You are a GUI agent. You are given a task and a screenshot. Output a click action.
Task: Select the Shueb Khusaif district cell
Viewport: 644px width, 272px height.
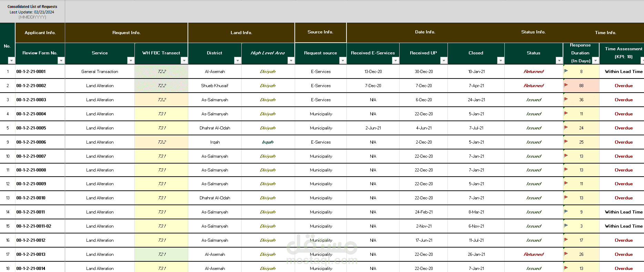point(215,86)
